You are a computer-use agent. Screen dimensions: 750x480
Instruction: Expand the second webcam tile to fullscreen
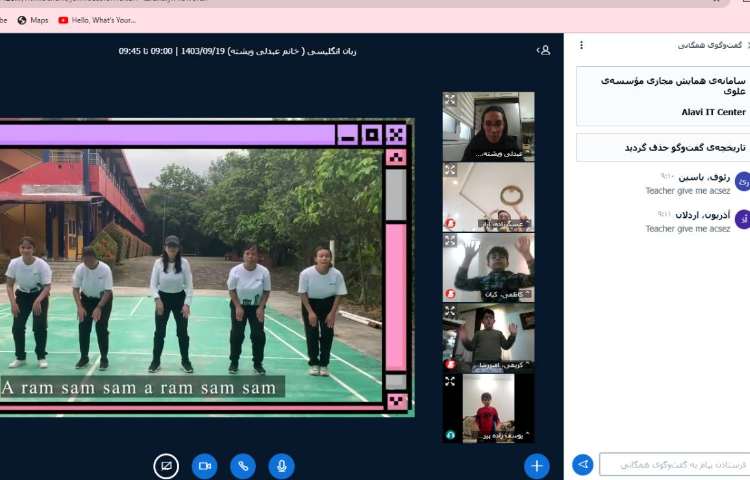pos(451,170)
